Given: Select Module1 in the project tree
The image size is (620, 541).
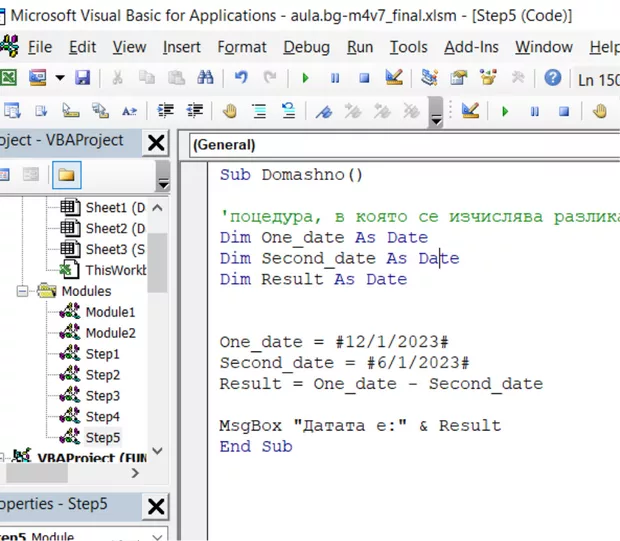Looking at the screenshot, I should pyautogui.click(x=109, y=312).
